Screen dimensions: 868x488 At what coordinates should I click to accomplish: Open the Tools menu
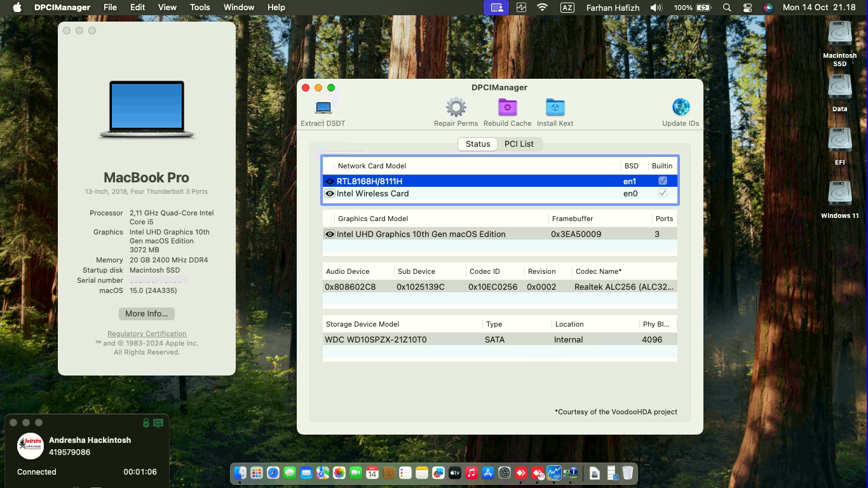tap(200, 7)
